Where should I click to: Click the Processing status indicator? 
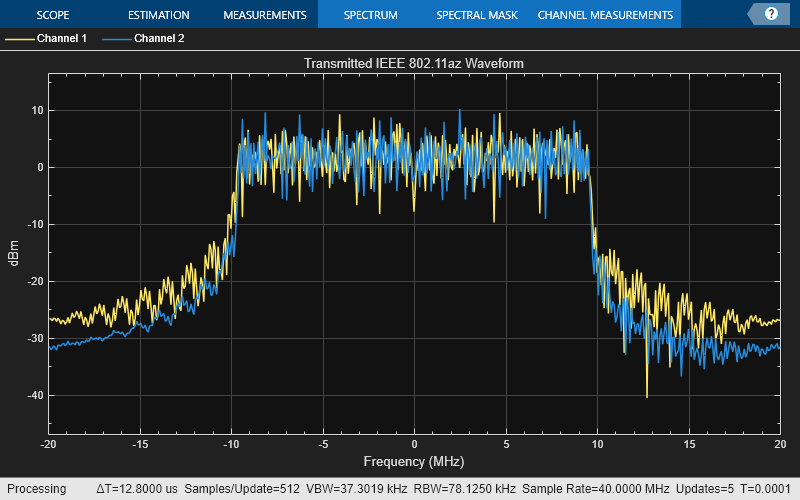(x=36, y=489)
